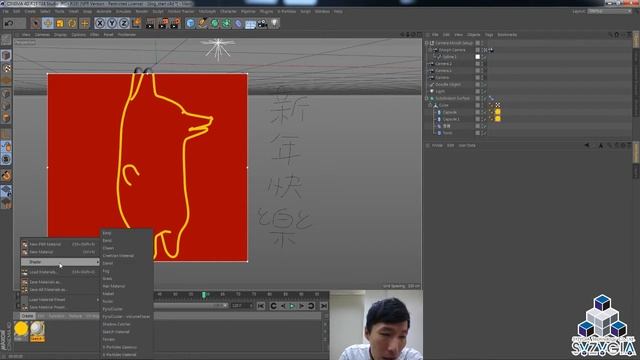The width and height of the screenshot is (640, 360).
Task: Click the Undo arrow icon in toolbar
Action: tap(9, 23)
